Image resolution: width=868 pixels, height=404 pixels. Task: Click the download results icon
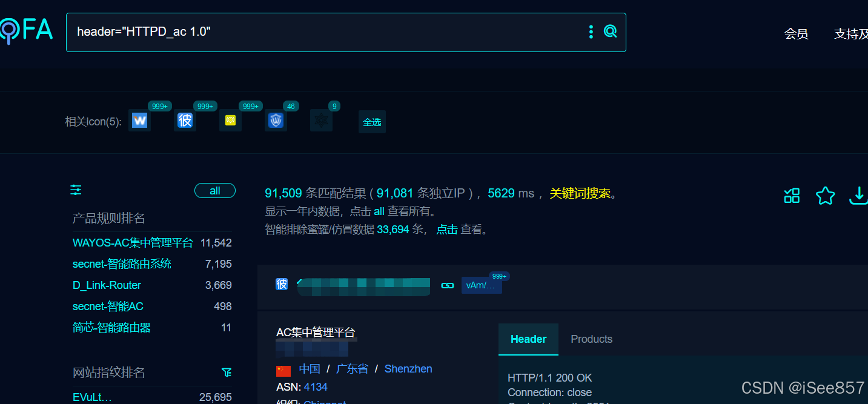point(859,196)
